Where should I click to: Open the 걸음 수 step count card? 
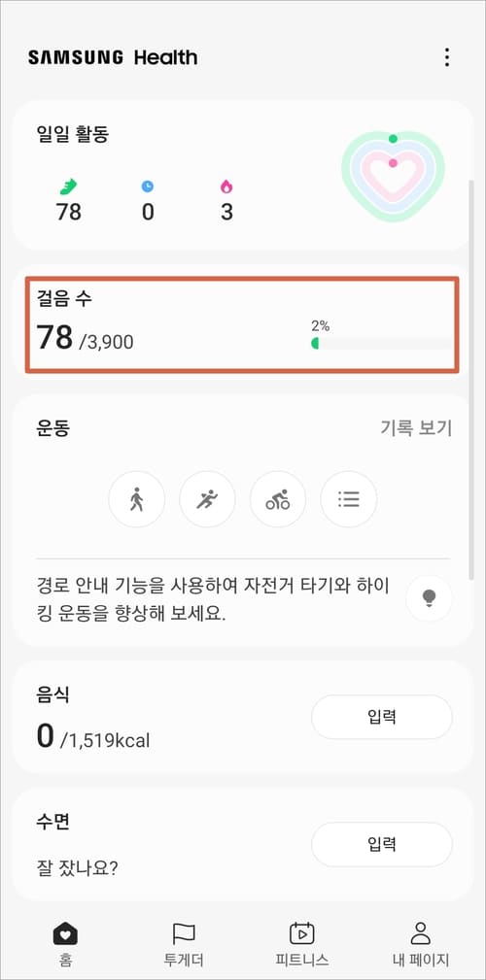[x=242, y=325]
